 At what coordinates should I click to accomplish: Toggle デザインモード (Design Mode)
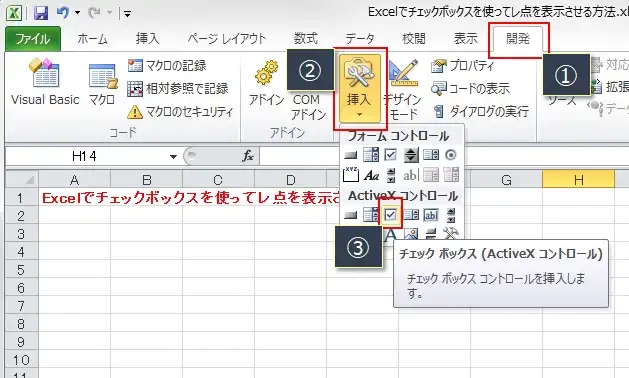tap(403, 89)
